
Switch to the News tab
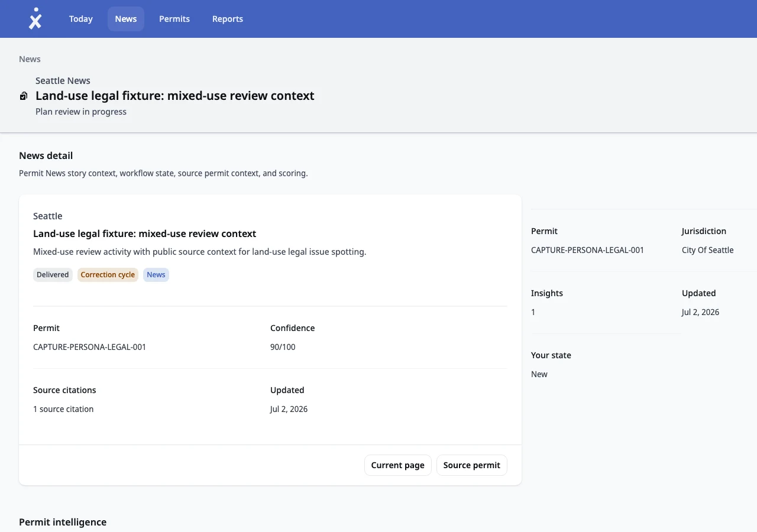(x=126, y=19)
